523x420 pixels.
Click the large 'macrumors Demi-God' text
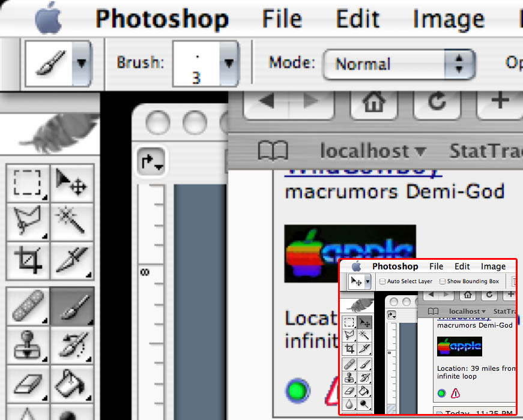(395, 191)
